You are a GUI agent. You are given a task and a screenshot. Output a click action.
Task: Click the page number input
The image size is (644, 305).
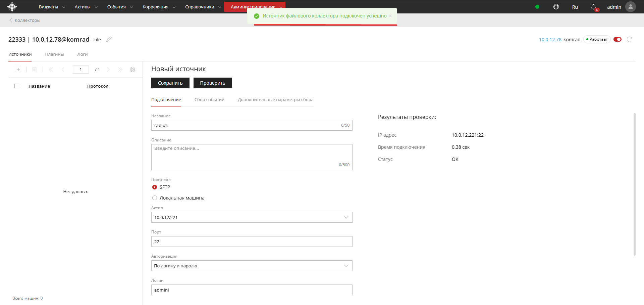click(x=81, y=70)
